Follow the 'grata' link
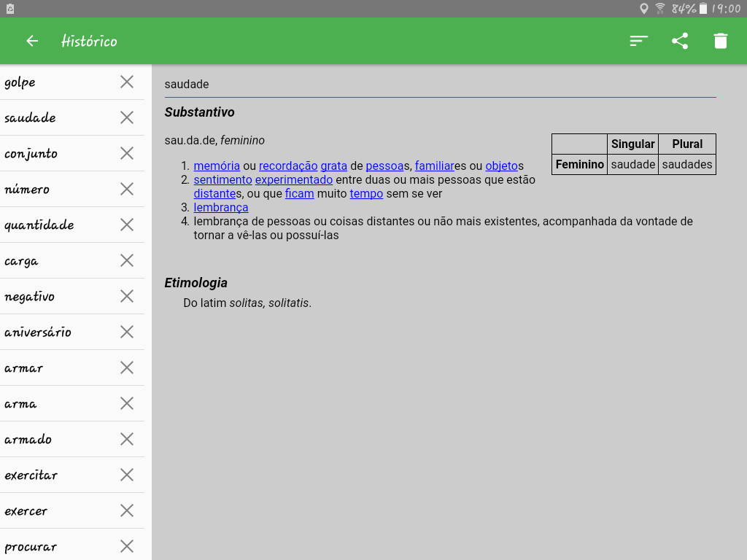This screenshot has width=747, height=560. (x=334, y=166)
